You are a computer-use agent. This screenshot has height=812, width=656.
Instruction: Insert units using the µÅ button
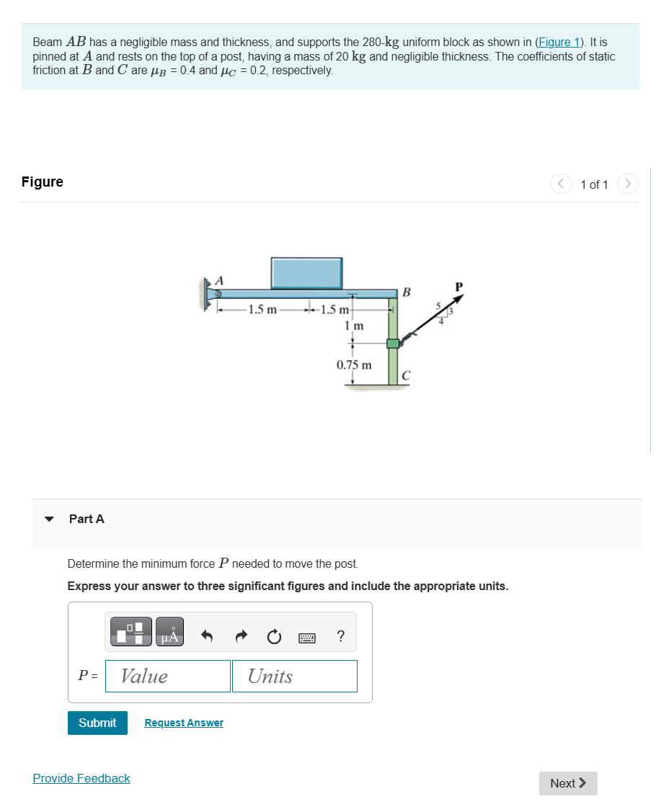pyautogui.click(x=170, y=631)
